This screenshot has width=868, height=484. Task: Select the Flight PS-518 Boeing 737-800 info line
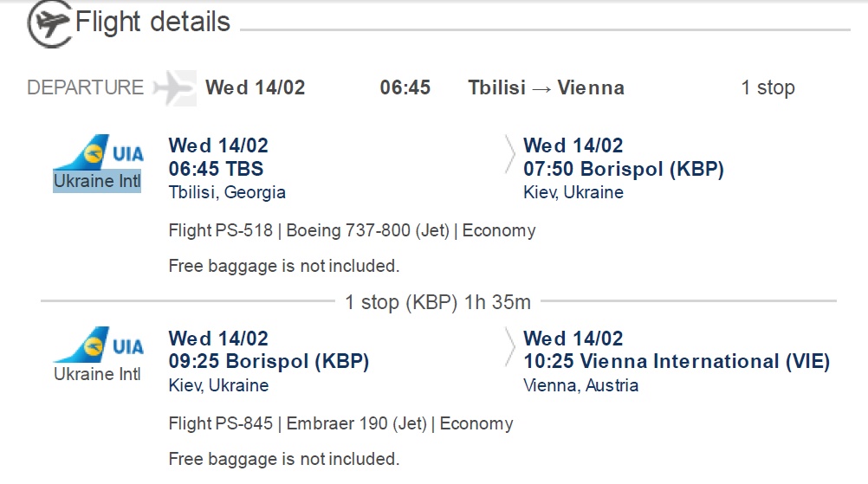pyautogui.click(x=352, y=231)
